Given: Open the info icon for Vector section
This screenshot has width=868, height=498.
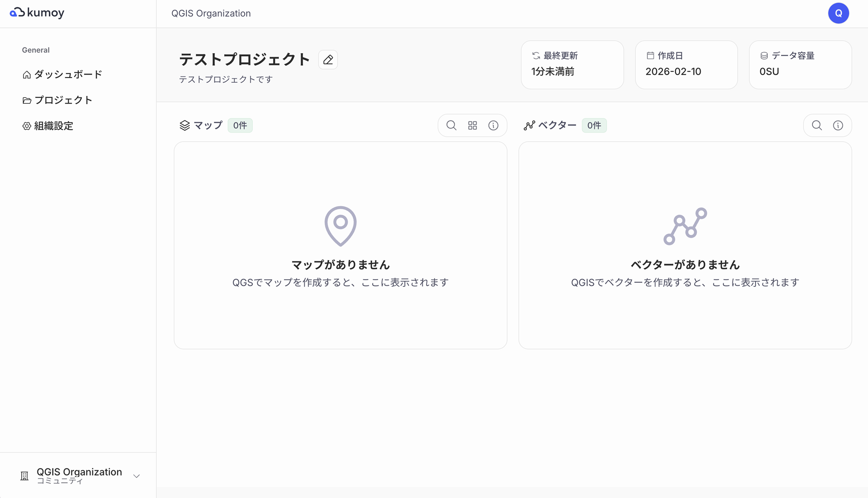Looking at the screenshot, I should (x=838, y=125).
